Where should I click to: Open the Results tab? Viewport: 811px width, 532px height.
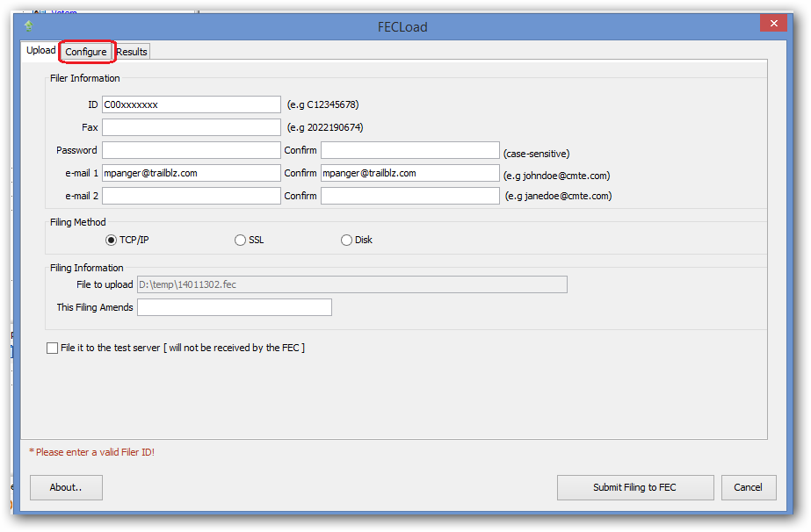(132, 52)
